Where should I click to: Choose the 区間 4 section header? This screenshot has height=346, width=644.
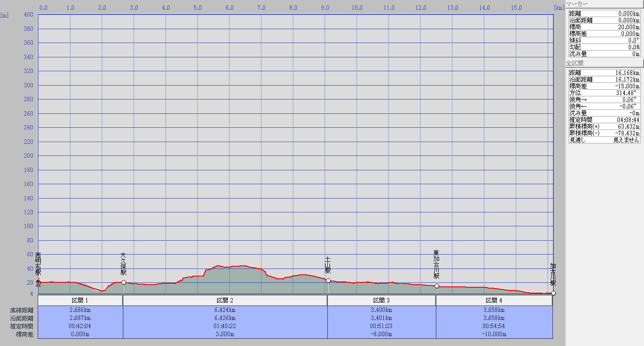494,301
